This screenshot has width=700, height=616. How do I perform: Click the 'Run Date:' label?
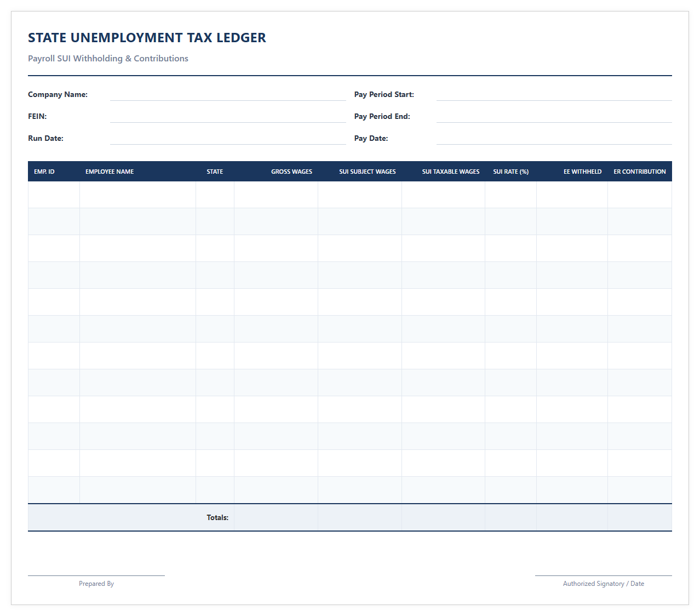coord(45,138)
